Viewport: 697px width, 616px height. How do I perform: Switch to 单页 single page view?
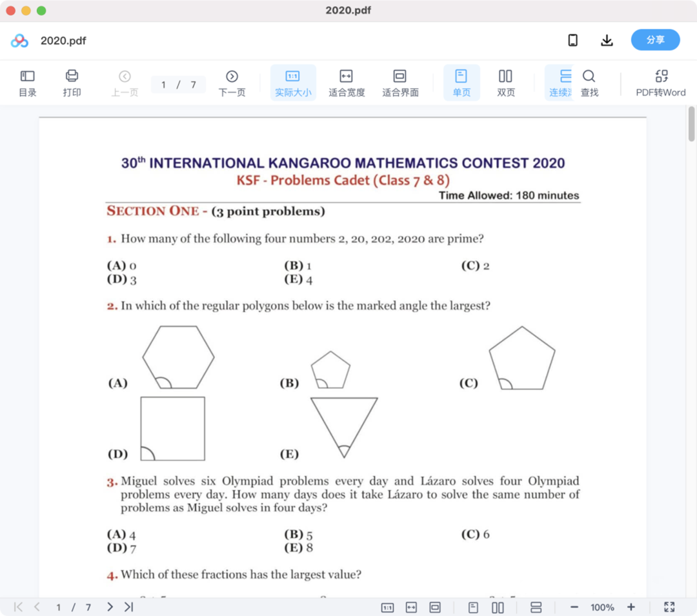461,83
